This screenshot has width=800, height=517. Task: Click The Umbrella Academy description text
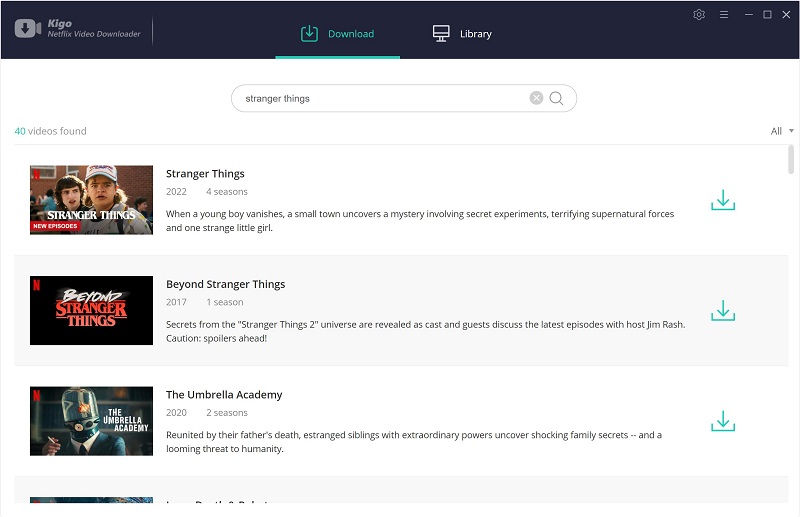(x=414, y=442)
